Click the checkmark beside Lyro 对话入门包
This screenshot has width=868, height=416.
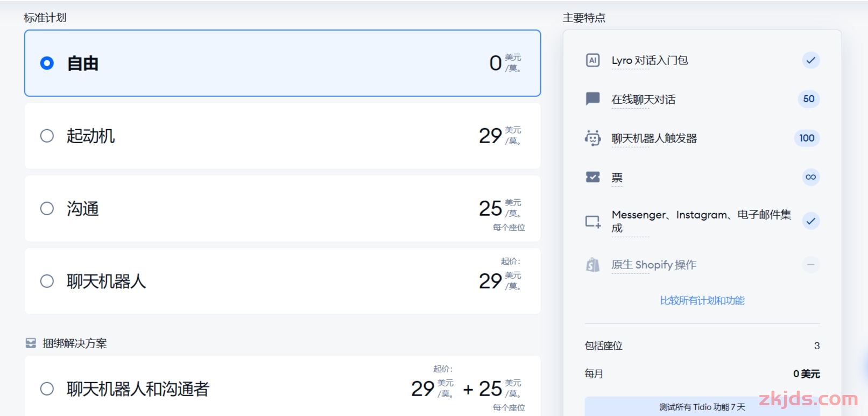click(810, 60)
